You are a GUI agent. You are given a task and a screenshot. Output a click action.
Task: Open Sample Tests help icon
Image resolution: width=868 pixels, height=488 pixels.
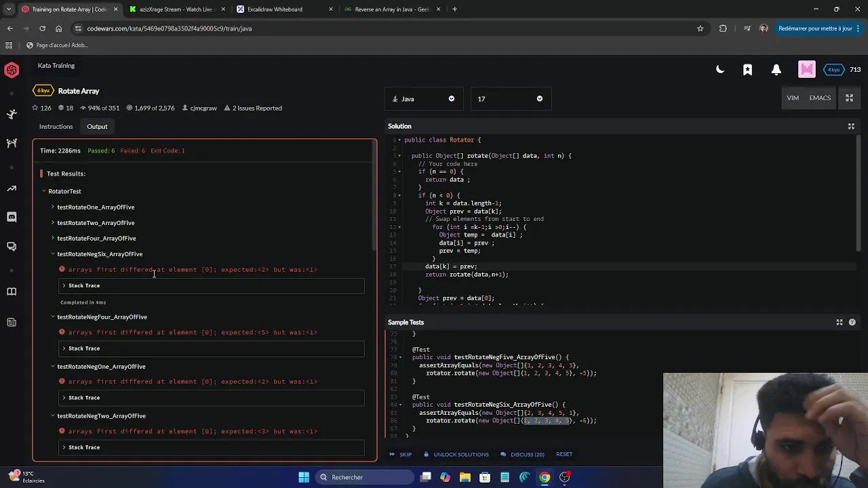[852, 323]
